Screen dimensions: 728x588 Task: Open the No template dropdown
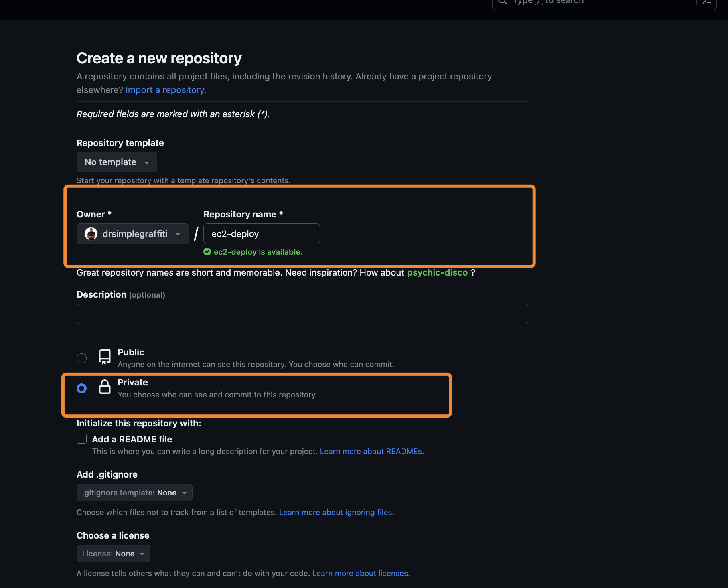(117, 162)
